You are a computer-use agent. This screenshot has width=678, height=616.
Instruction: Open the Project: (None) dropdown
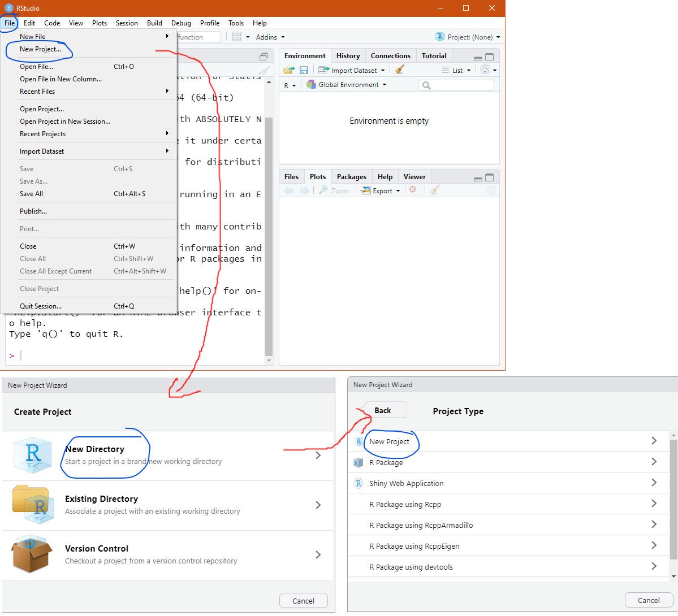tap(468, 37)
